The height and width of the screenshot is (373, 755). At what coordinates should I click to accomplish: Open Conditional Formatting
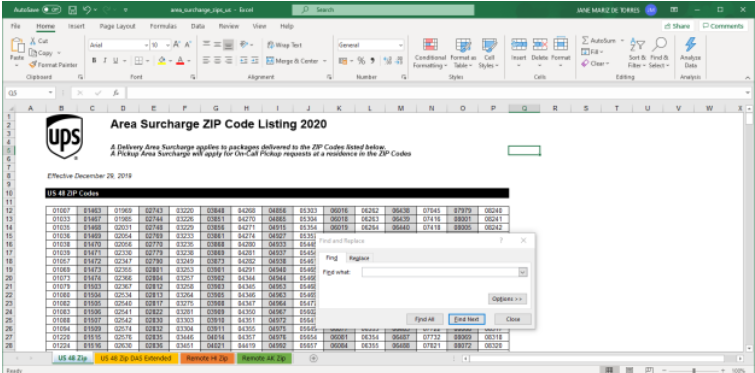430,53
